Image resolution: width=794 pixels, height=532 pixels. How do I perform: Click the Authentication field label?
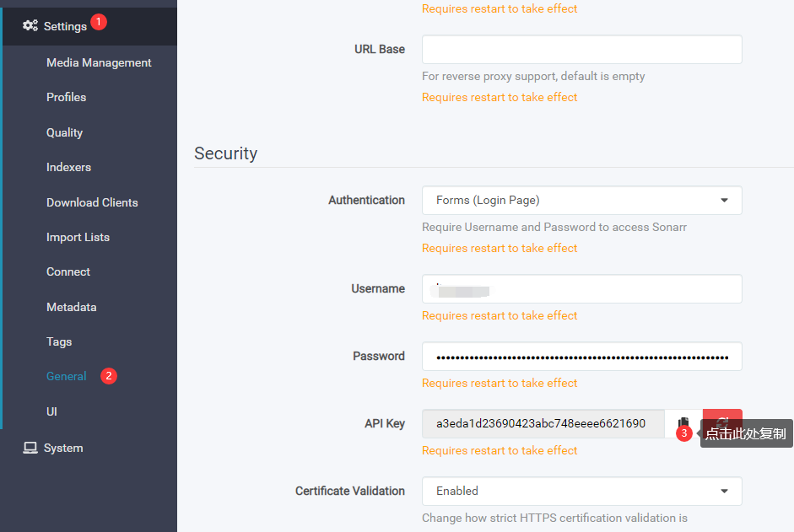point(366,200)
